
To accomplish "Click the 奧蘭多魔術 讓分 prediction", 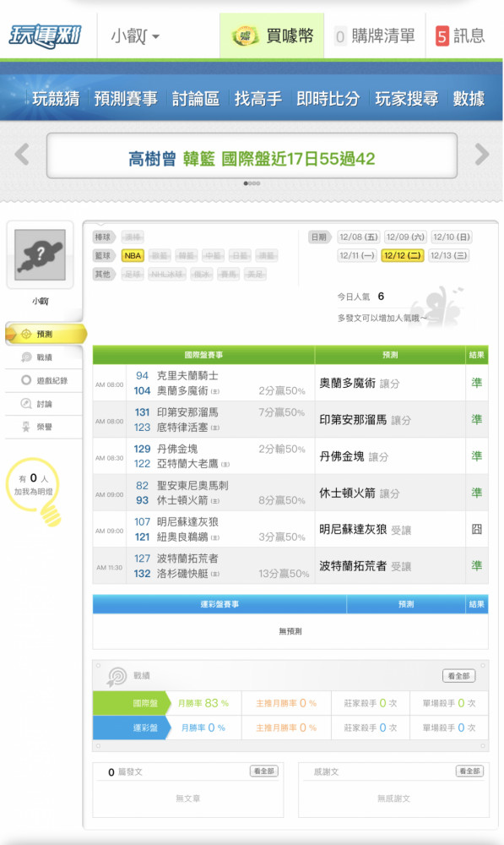I will point(359,383).
